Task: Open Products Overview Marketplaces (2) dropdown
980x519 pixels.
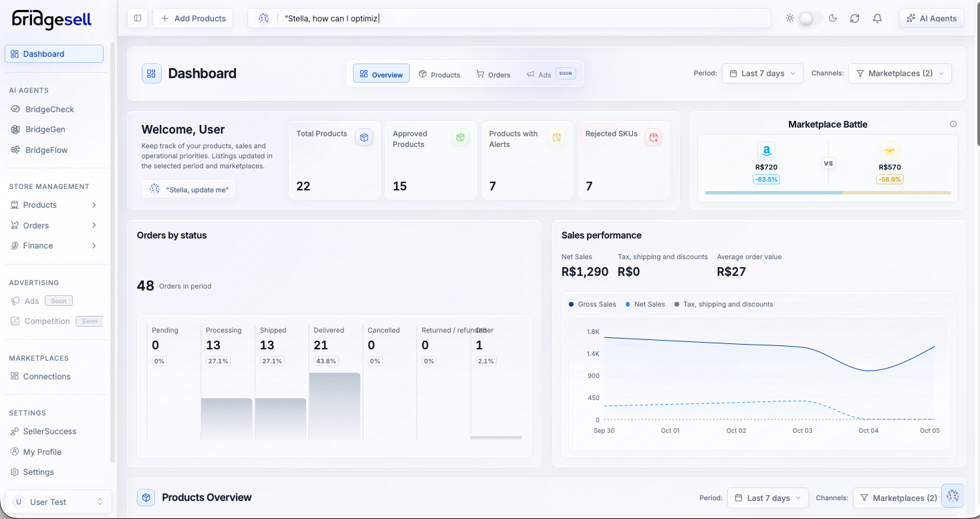Action: pos(898,498)
